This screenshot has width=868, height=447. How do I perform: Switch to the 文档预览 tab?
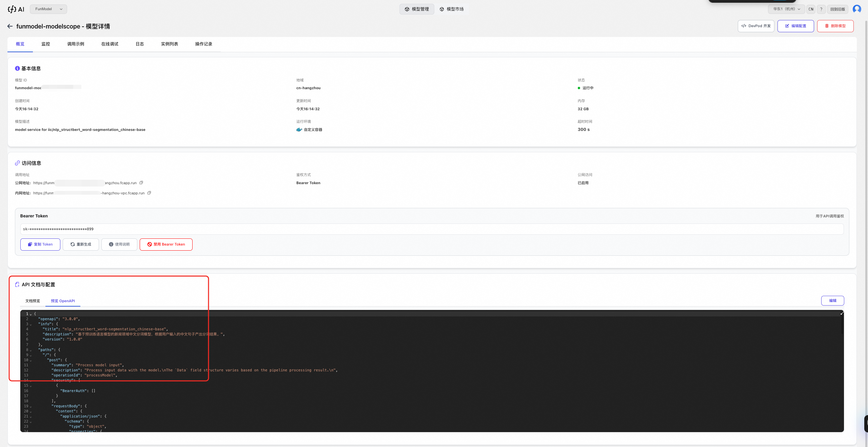click(33, 301)
